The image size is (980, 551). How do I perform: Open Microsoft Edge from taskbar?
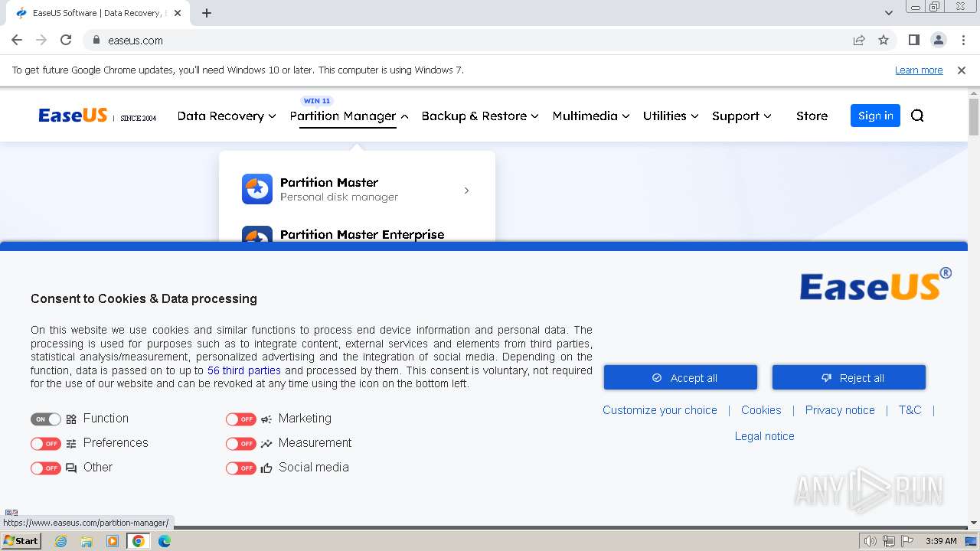click(165, 541)
